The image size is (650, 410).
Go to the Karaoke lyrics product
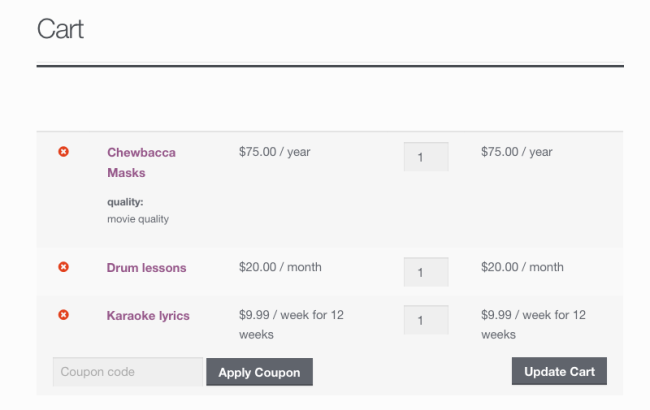(148, 316)
